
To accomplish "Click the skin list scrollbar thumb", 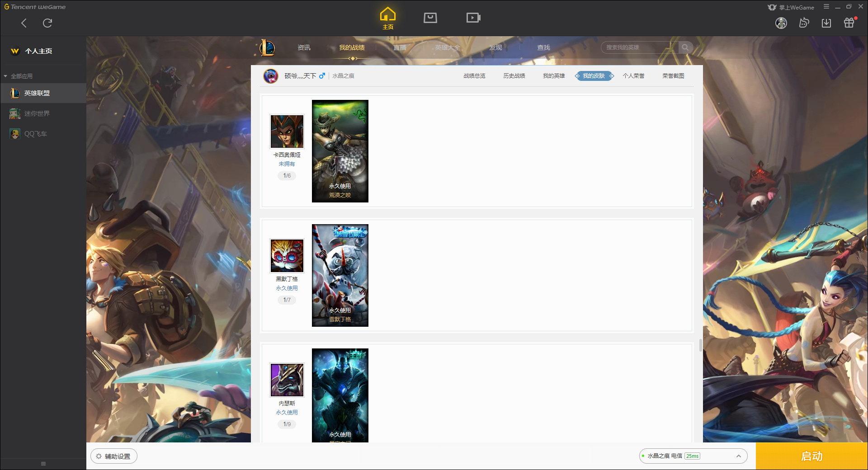I will coord(700,345).
